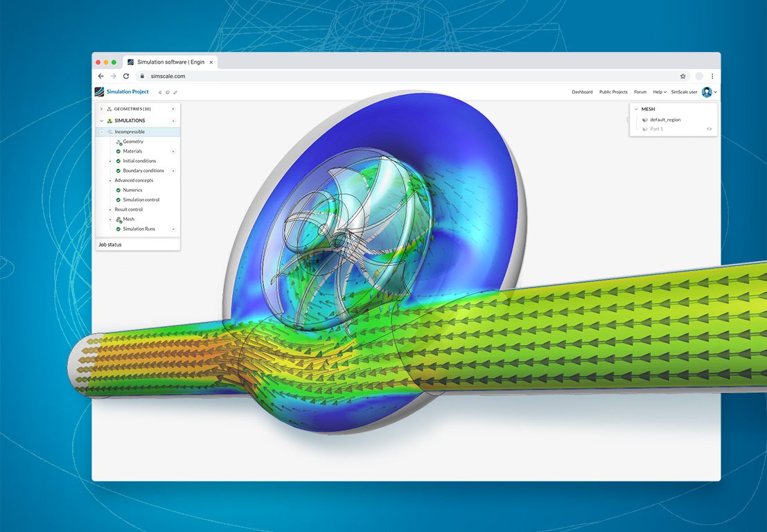Image resolution: width=767 pixels, height=532 pixels.
Task: Collapse the MESH panel chevron
Action: pos(636,109)
